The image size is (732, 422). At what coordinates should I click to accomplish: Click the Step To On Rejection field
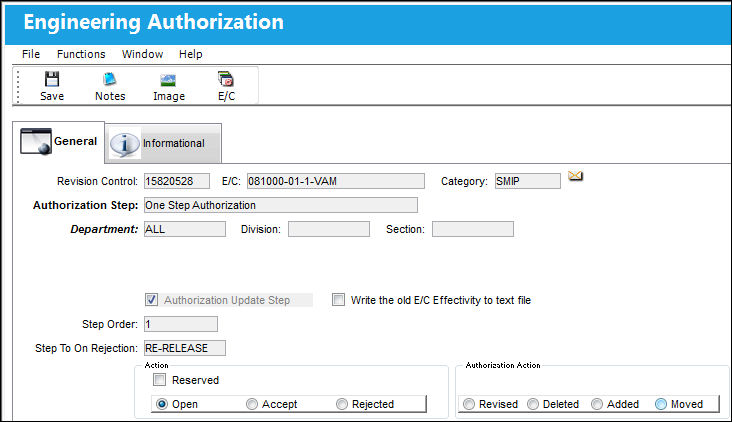point(185,348)
